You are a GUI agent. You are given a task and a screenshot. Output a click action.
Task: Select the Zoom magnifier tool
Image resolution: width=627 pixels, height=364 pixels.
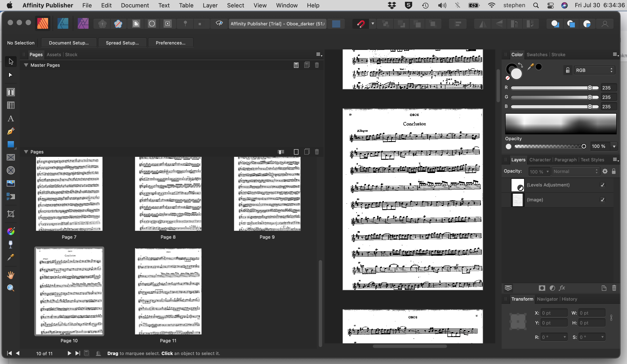pyautogui.click(x=11, y=288)
